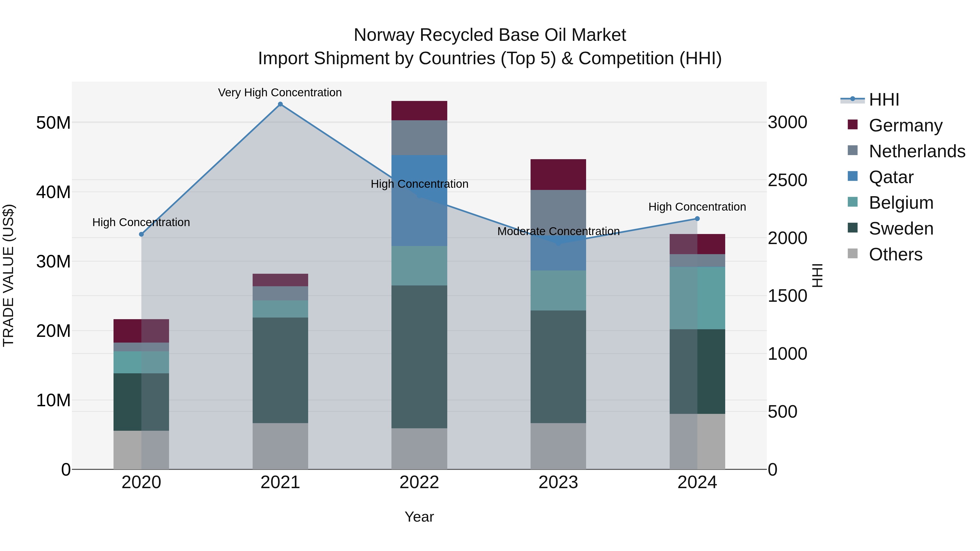
Task: Toggle the Netherlands legend entry
Action: [906, 151]
